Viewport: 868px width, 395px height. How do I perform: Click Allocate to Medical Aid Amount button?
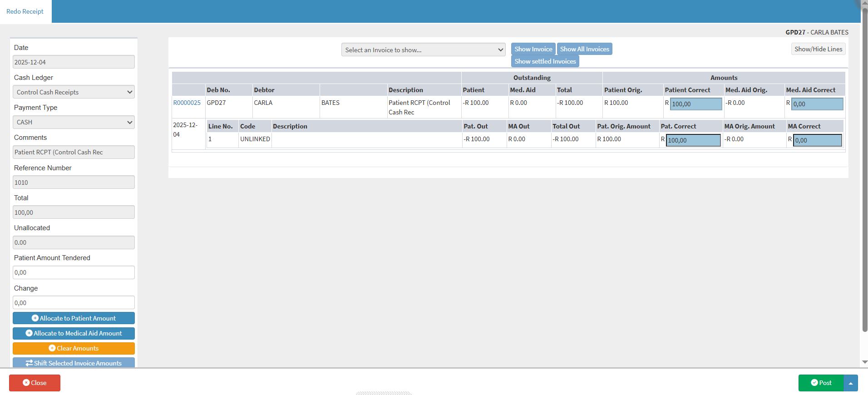[74, 333]
